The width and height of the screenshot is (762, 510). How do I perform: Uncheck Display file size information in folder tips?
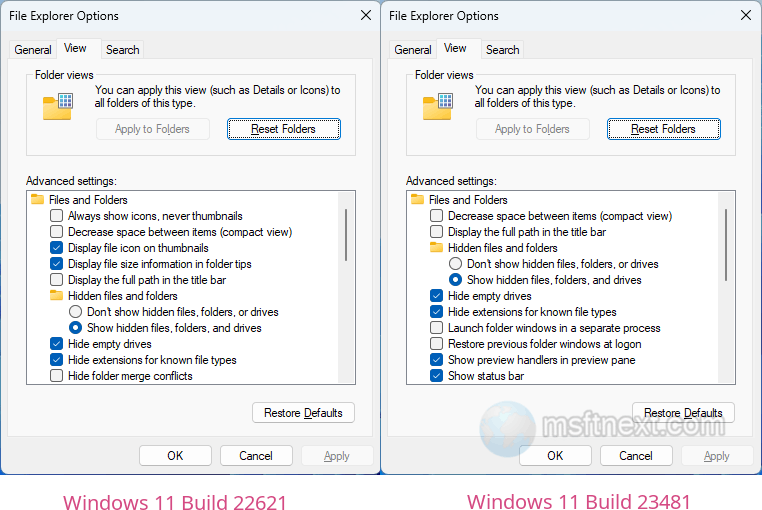(56, 264)
